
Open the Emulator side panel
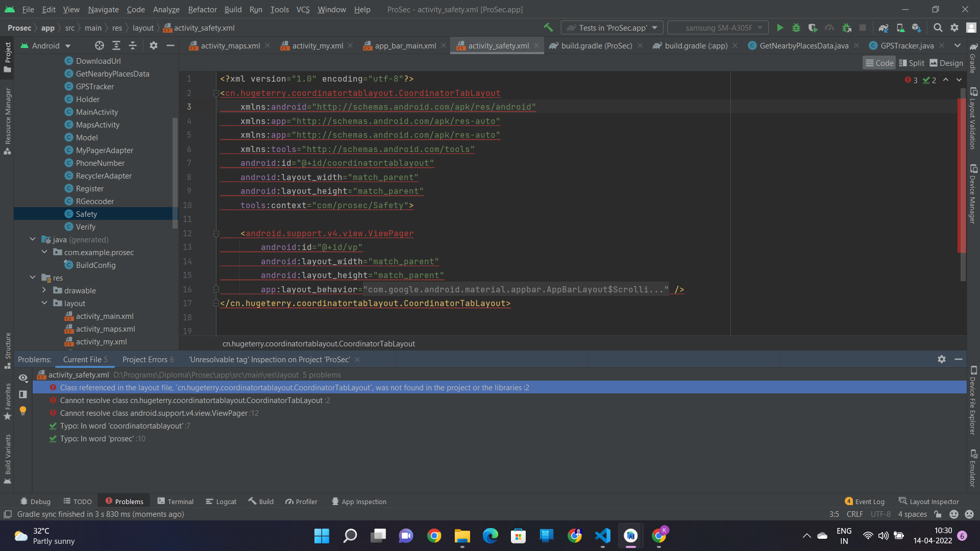[973, 468]
